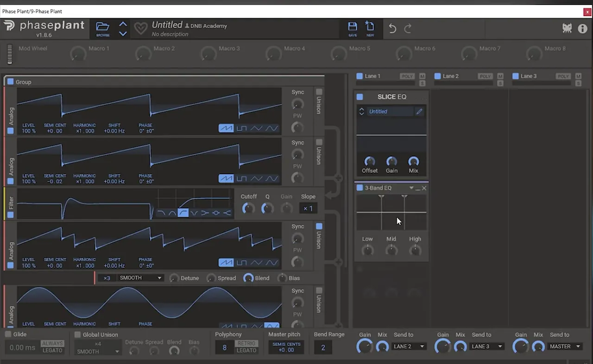Open the Lane 2 Send to LANE 3 dropdown
The image size is (593, 364).
[x=486, y=346]
